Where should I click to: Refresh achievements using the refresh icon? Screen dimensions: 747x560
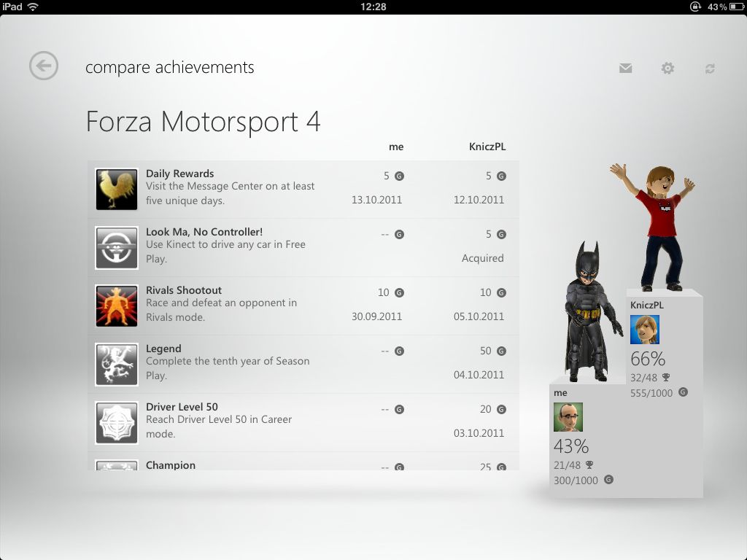tap(710, 69)
